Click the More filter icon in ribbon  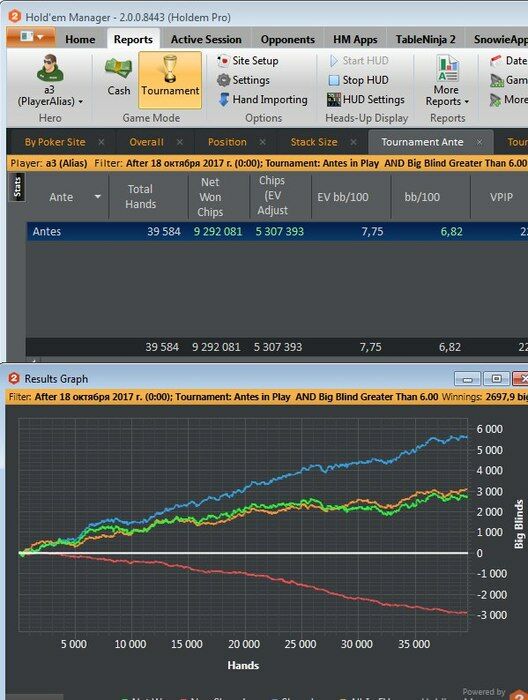coord(495,100)
